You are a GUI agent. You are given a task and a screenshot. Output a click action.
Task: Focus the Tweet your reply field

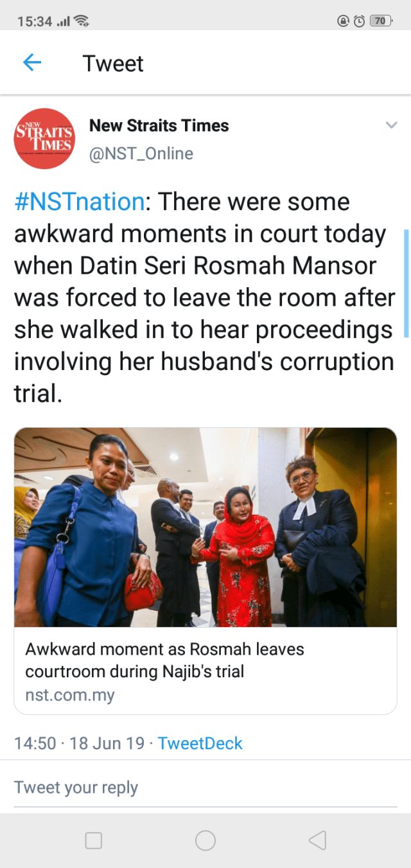(x=205, y=788)
